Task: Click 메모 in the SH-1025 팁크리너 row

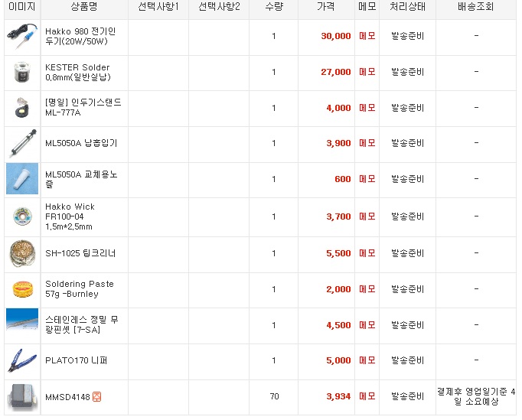Action: [367, 253]
